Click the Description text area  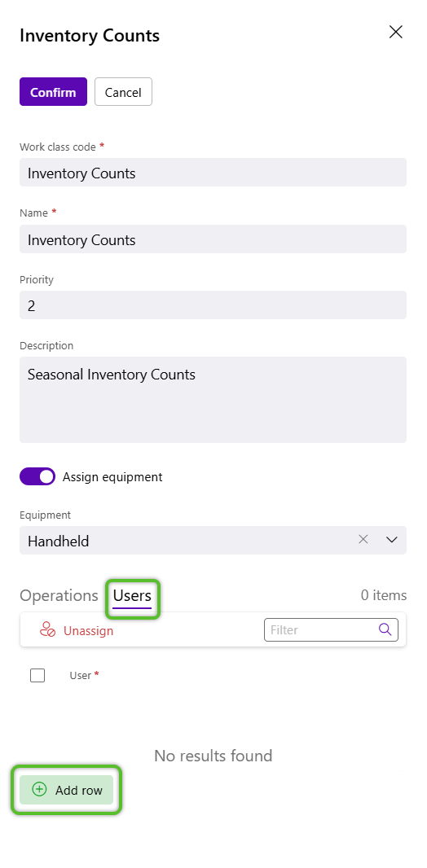click(x=213, y=400)
